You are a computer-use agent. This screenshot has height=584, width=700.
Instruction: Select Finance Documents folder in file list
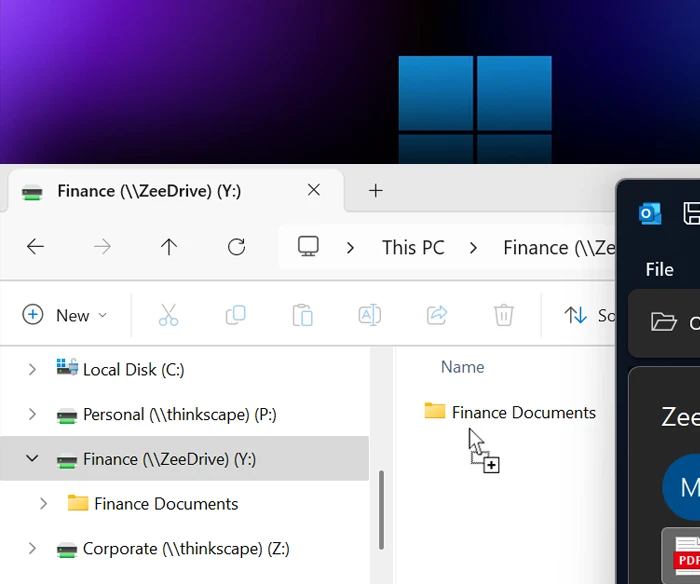coord(510,412)
